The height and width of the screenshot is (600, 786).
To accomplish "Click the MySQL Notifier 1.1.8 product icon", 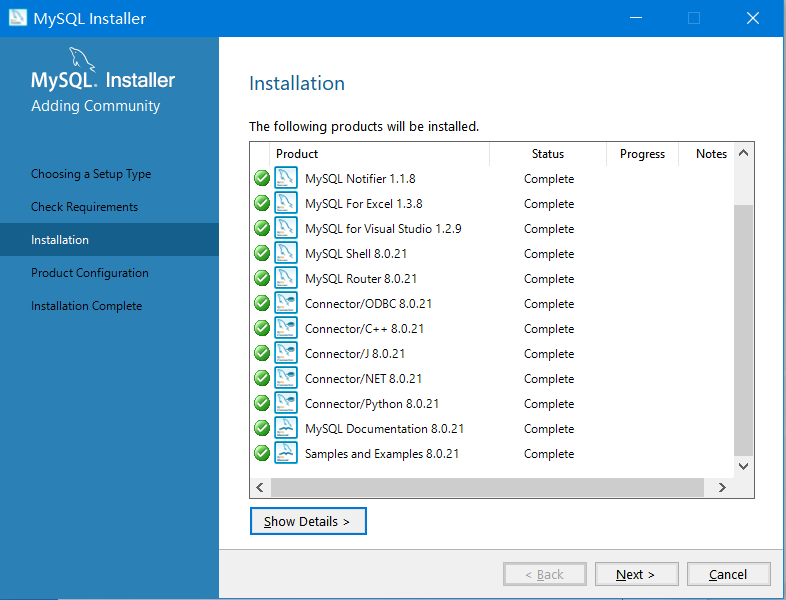I will [286, 179].
